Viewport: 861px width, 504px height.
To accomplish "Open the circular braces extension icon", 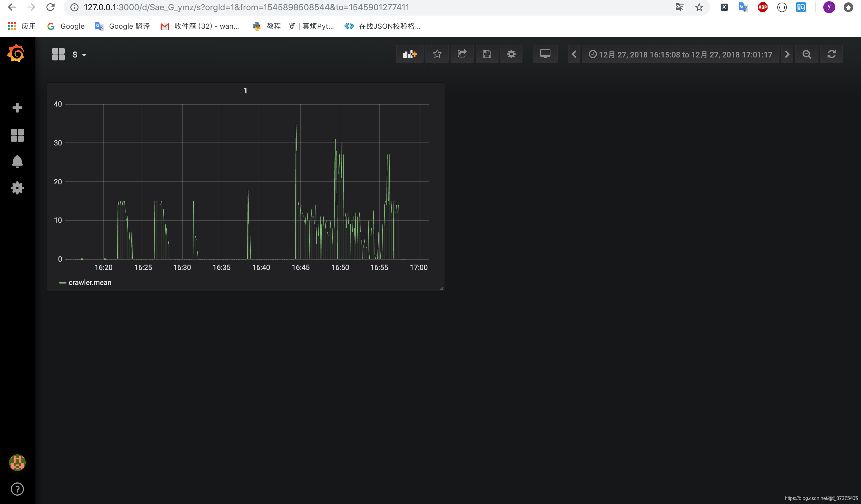I will [x=782, y=7].
